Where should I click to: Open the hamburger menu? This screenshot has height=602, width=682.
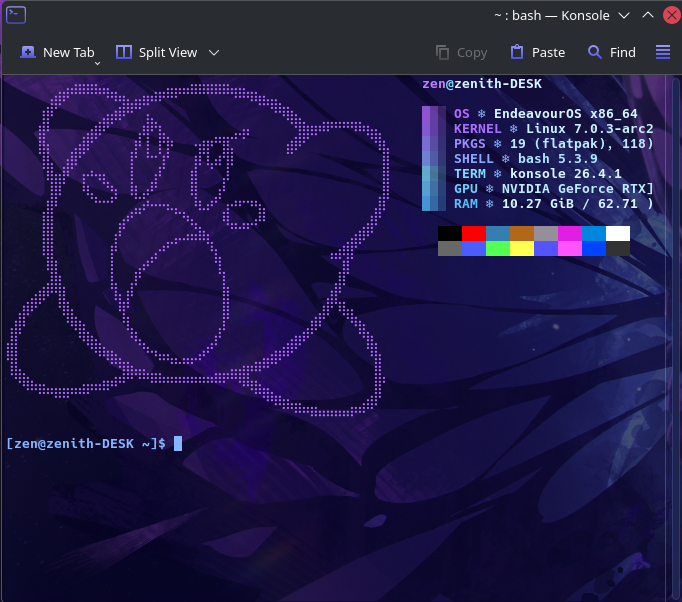tap(663, 52)
